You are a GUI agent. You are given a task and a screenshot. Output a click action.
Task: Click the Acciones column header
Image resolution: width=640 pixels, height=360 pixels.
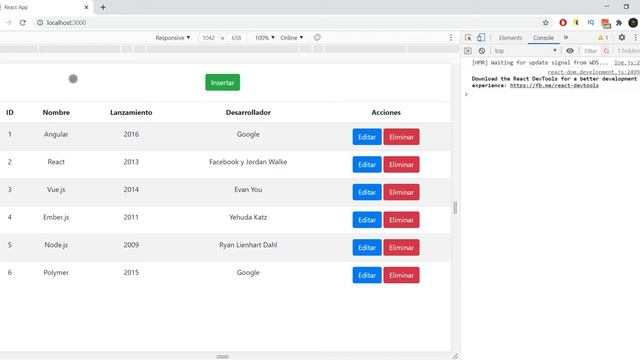386,112
